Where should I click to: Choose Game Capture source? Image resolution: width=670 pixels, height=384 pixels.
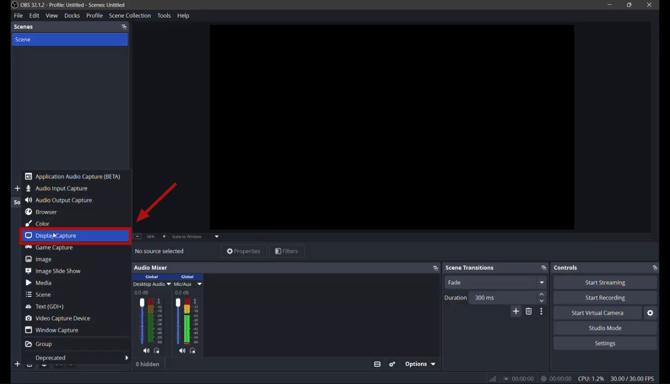click(x=76, y=247)
